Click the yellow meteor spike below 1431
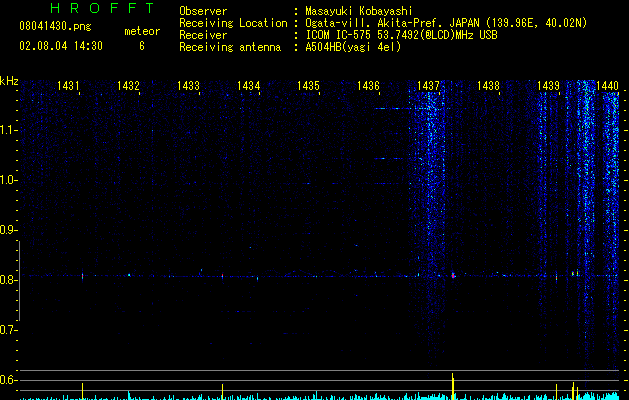 coord(83,391)
